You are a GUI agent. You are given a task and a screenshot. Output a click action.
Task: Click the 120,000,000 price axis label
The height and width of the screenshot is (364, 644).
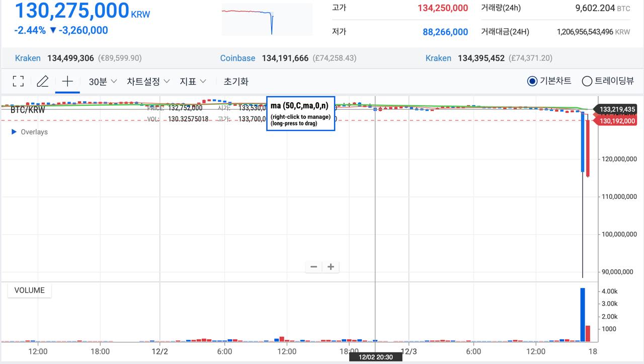[x=619, y=159]
